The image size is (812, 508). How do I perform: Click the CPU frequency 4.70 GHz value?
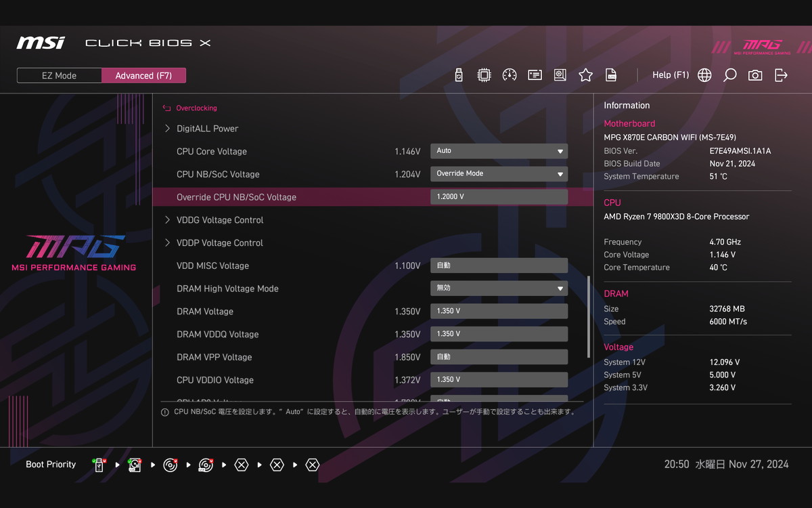725,242
